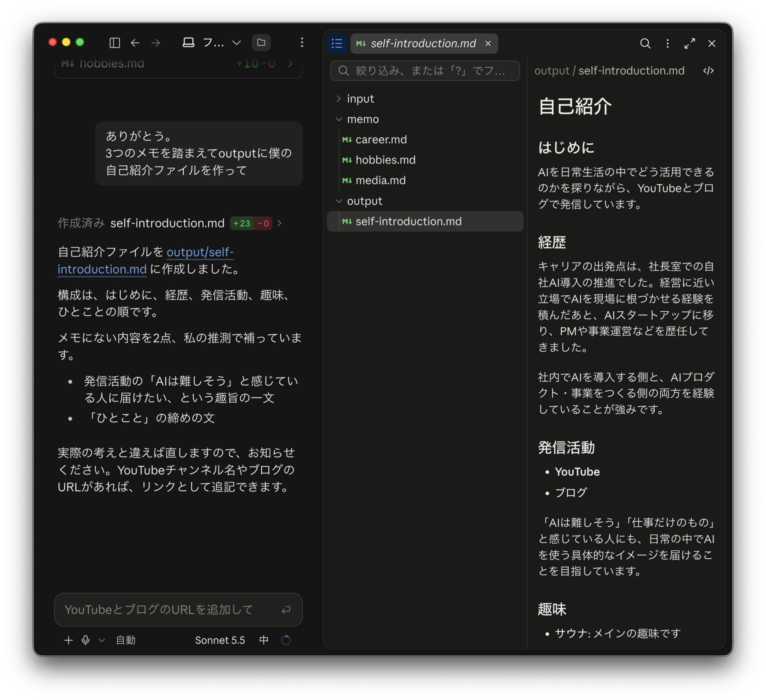Focus the chat message input field
The image size is (766, 700).
point(178,609)
